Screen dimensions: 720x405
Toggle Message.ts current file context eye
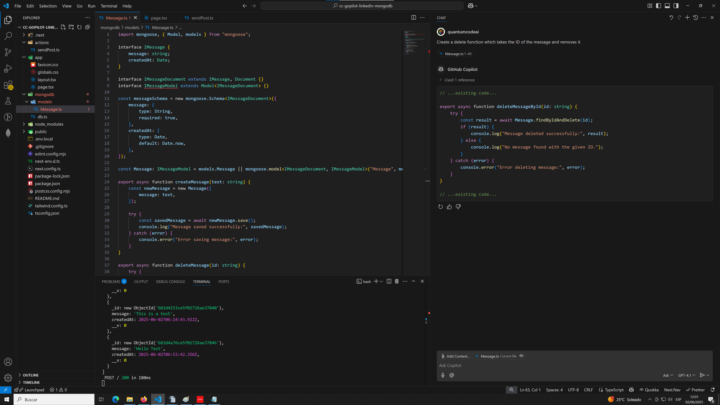(x=521, y=356)
